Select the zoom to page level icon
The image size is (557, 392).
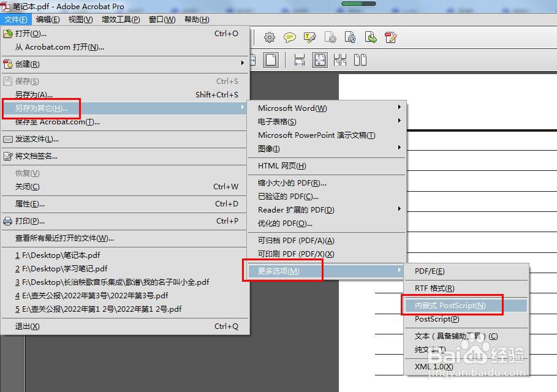coord(319,59)
